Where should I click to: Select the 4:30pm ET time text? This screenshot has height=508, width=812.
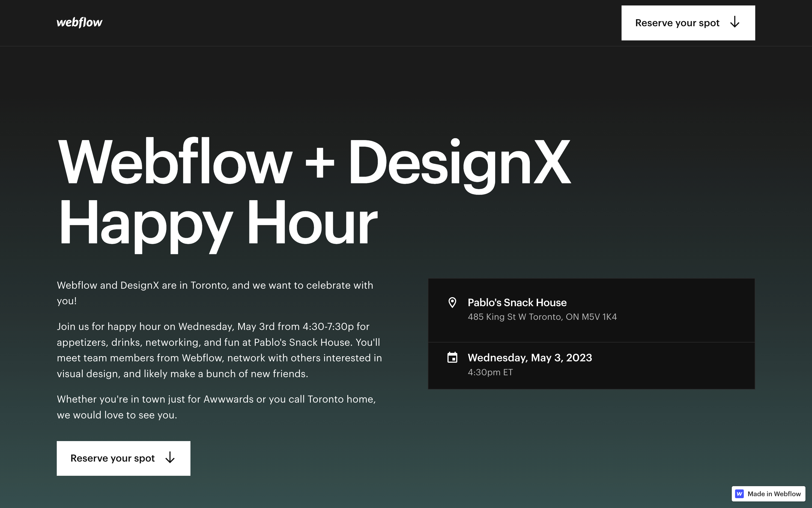pyautogui.click(x=490, y=372)
